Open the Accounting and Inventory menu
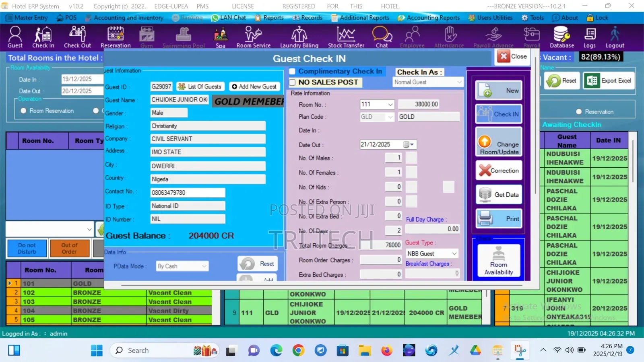Image resolution: width=644 pixels, height=362 pixels. (x=124, y=18)
